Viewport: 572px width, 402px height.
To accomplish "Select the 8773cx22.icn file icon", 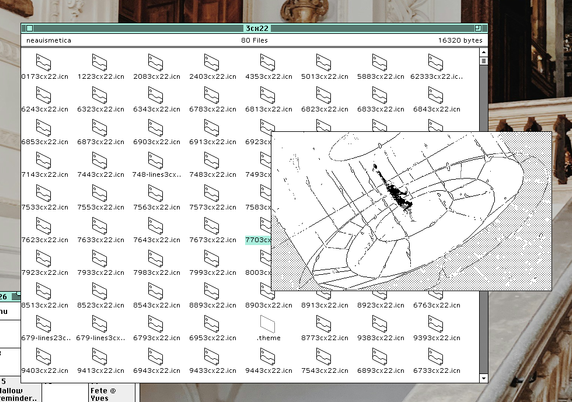I will click(x=323, y=324).
